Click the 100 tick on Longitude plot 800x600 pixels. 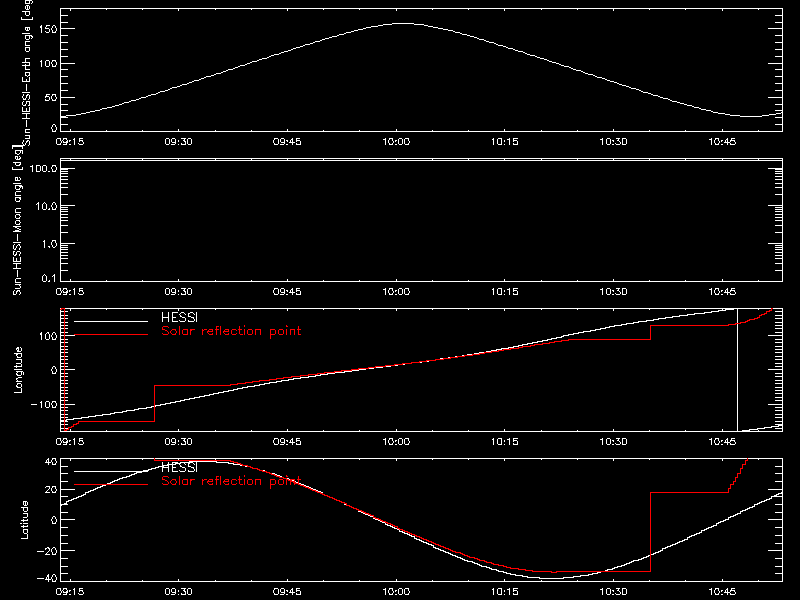[48, 336]
